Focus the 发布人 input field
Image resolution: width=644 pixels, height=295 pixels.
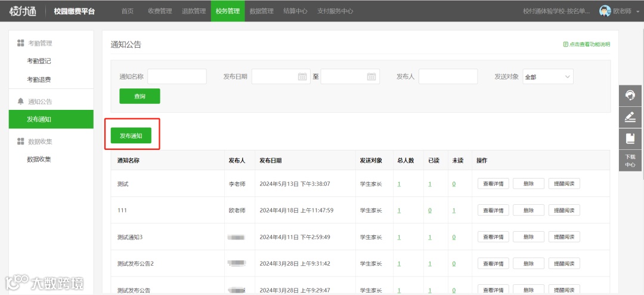[448, 76]
